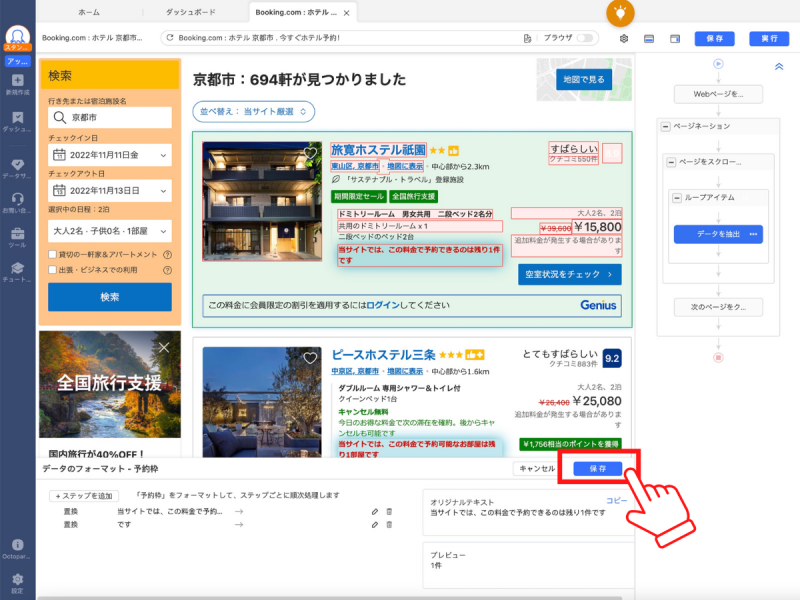
Task: Click 空室状況をチェック button
Action: [x=569, y=274]
